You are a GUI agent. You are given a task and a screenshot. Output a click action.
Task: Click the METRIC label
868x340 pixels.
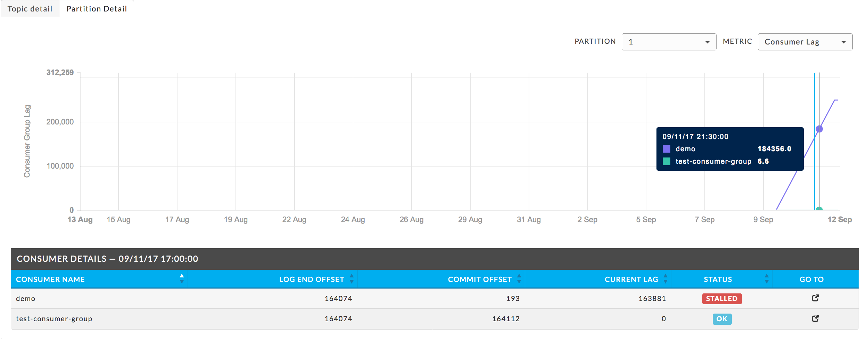[x=737, y=41]
